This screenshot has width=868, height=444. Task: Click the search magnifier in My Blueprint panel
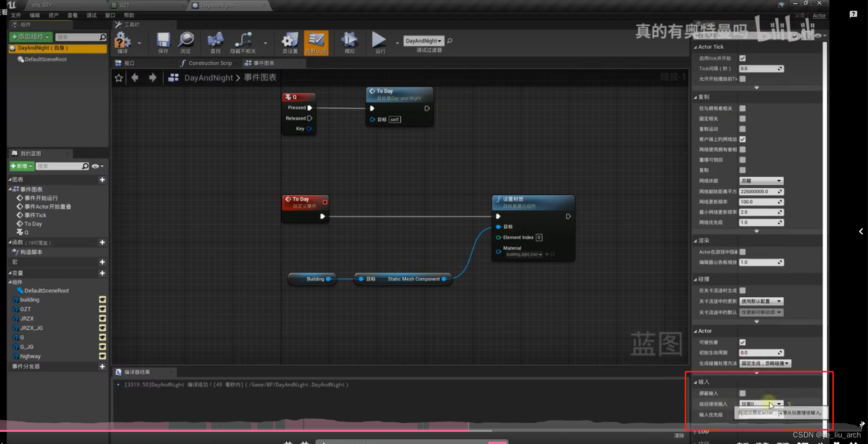pos(85,166)
